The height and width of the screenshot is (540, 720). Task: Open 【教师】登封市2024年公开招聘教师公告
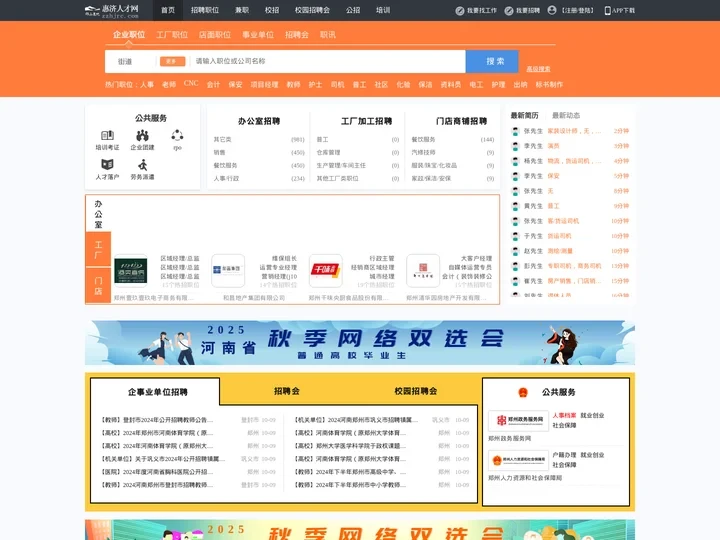tap(157, 420)
